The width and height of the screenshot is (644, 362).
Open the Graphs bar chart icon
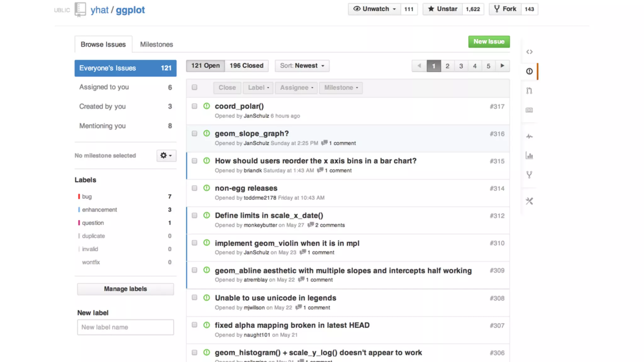click(x=529, y=156)
